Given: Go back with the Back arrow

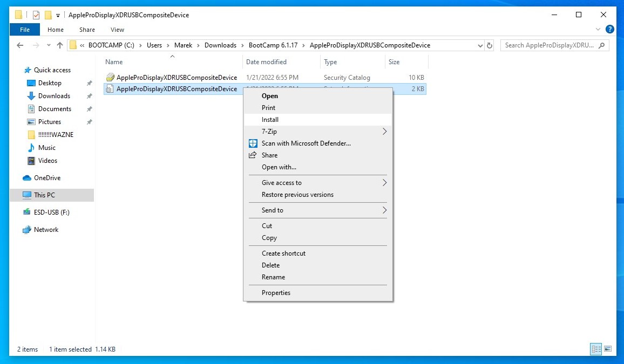Looking at the screenshot, I should (21, 45).
